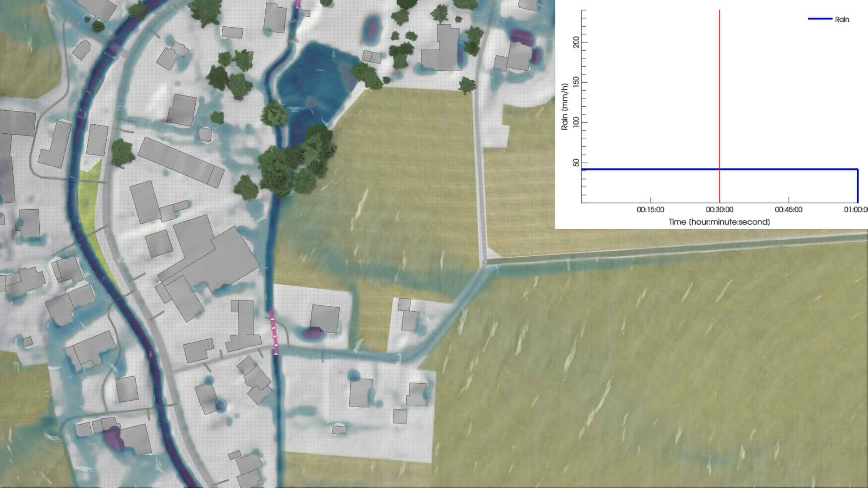Click the road junction right of the field

tap(484, 263)
